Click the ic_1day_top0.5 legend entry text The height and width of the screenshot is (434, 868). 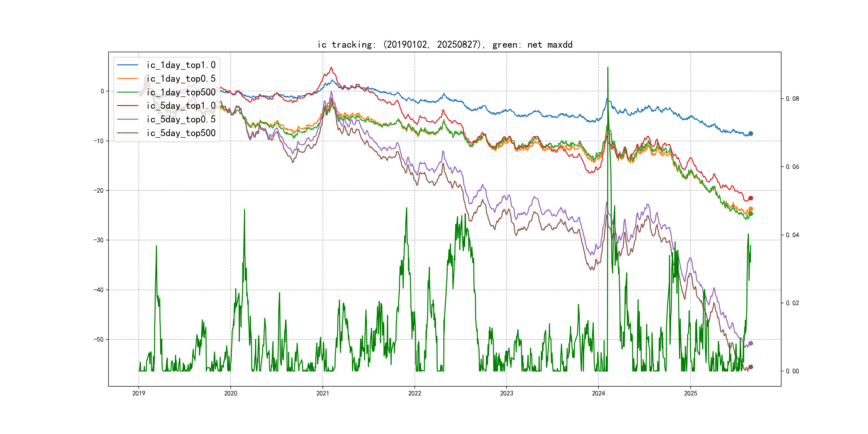coord(181,78)
